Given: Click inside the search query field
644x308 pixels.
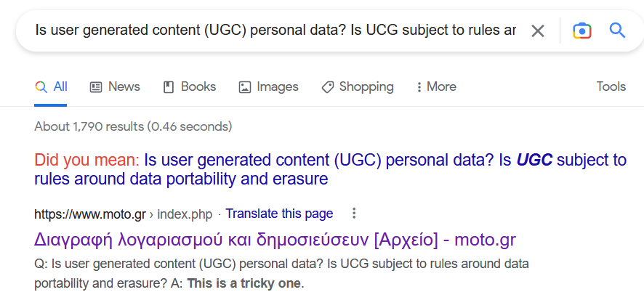Looking at the screenshot, I should coord(276,31).
